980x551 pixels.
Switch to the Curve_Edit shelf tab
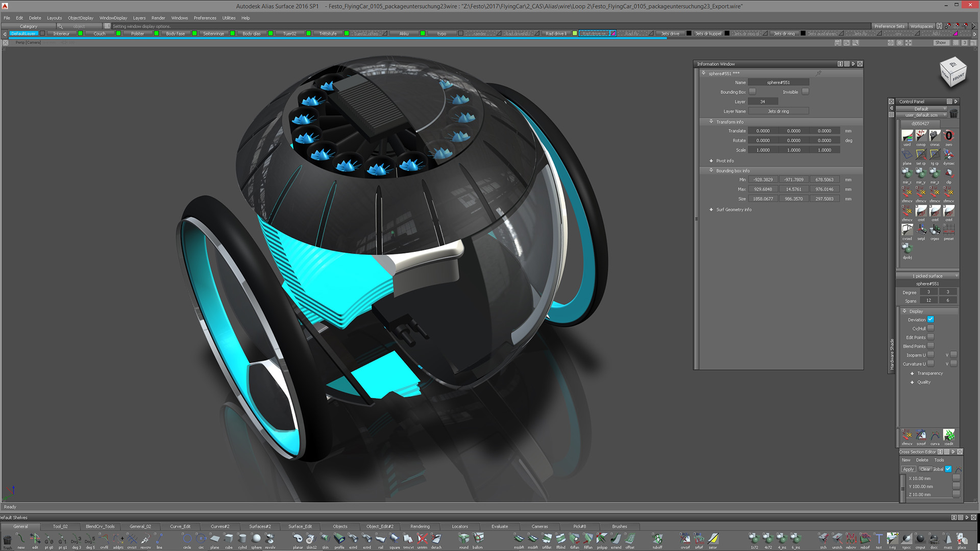point(180,527)
